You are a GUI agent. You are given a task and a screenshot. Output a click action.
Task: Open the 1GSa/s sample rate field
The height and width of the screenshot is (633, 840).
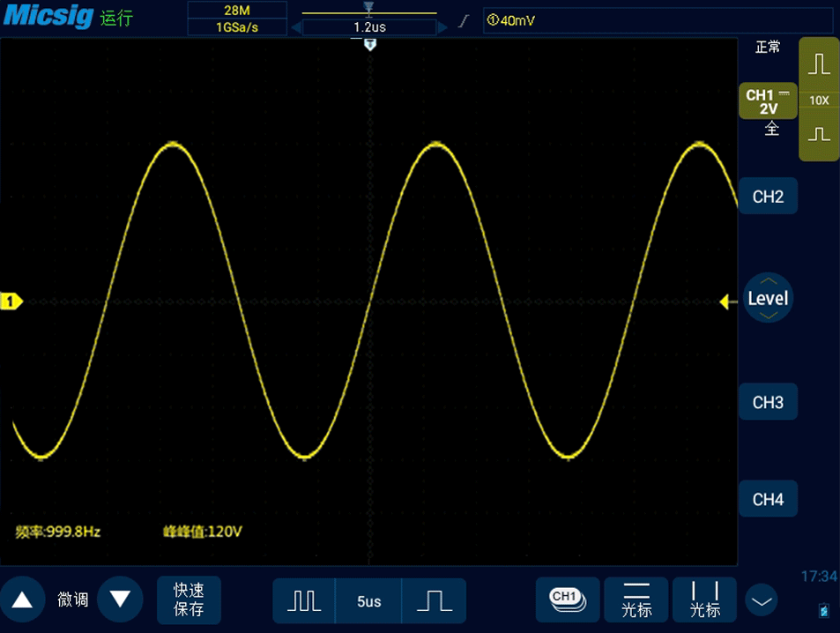click(x=237, y=27)
